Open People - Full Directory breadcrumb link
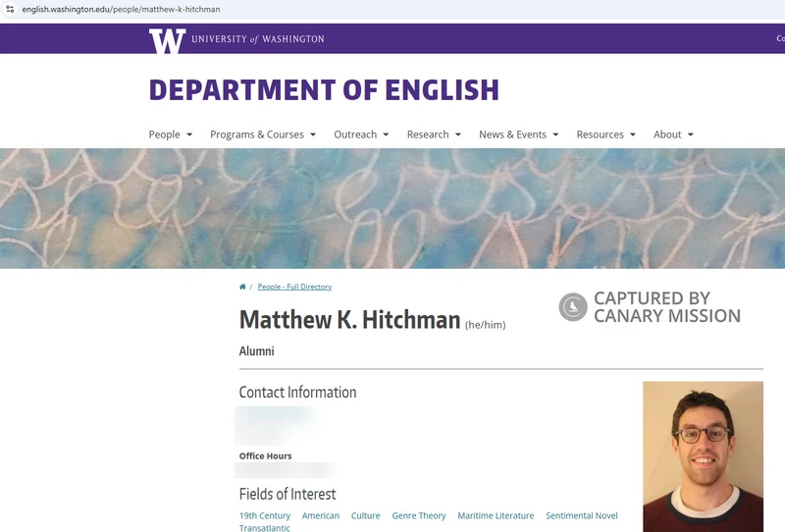 [294, 287]
